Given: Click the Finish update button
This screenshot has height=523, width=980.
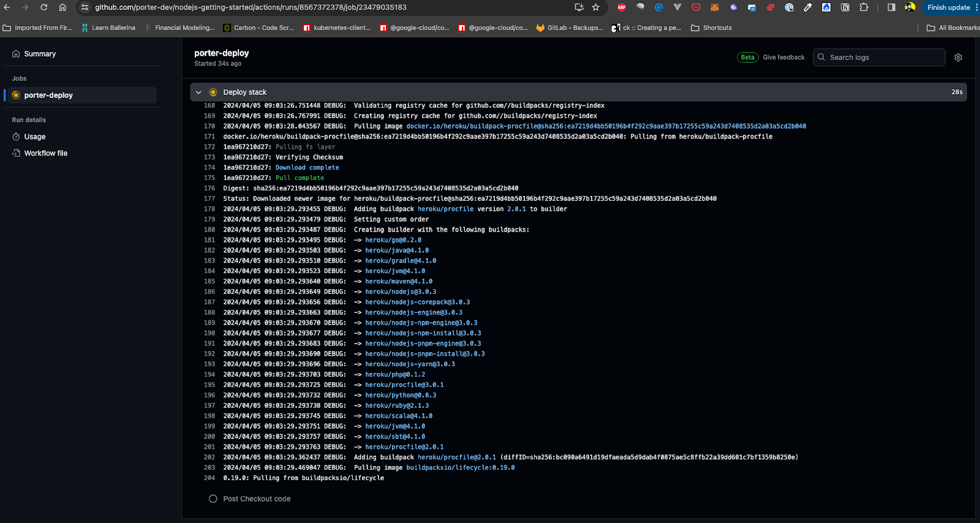Looking at the screenshot, I should pyautogui.click(x=950, y=7).
